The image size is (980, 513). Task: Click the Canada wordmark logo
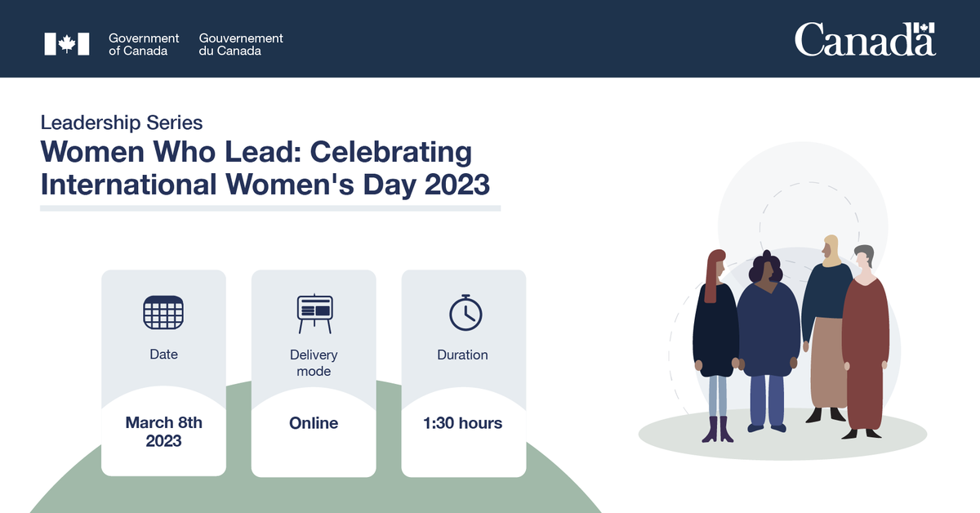(x=865, y=39)
